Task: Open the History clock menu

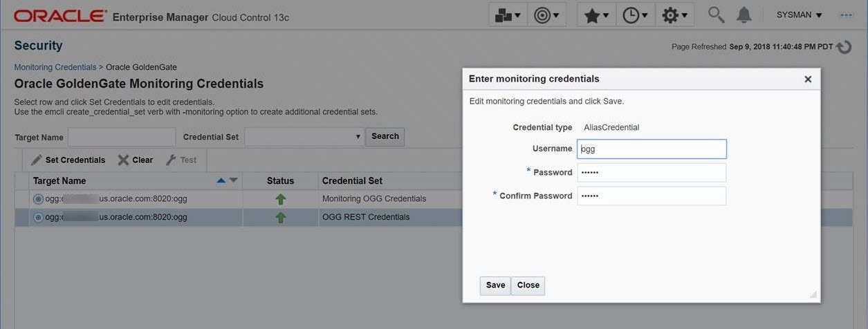Action: coord(635,15)
